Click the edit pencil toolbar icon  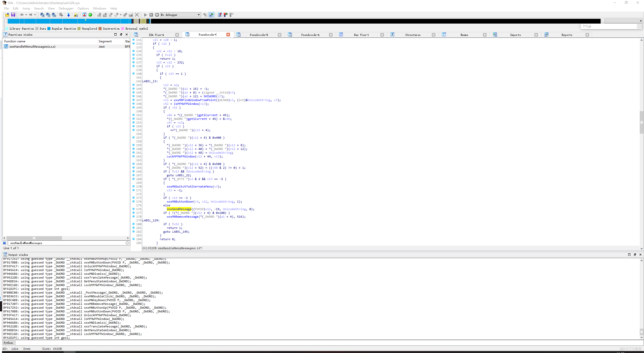click(x=131, y=15)
